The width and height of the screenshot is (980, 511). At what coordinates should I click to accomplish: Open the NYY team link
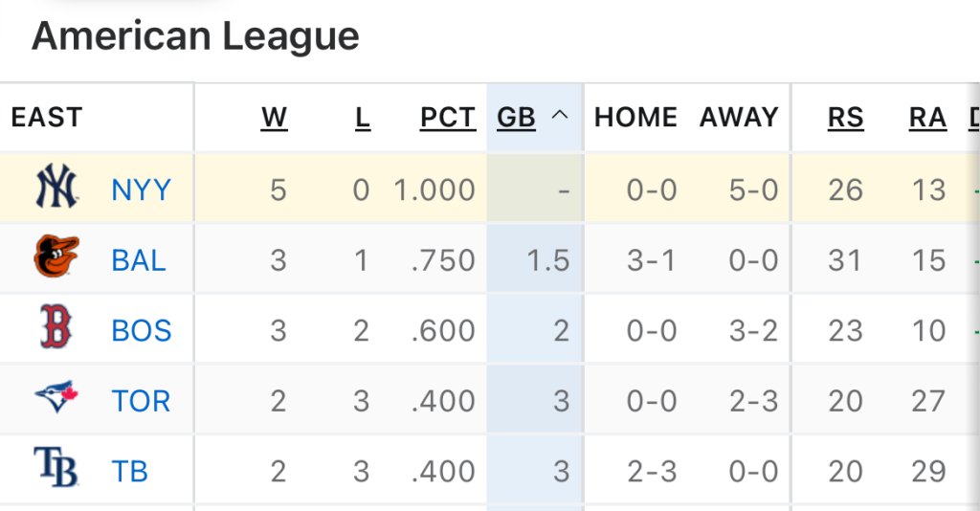[141, 189]
